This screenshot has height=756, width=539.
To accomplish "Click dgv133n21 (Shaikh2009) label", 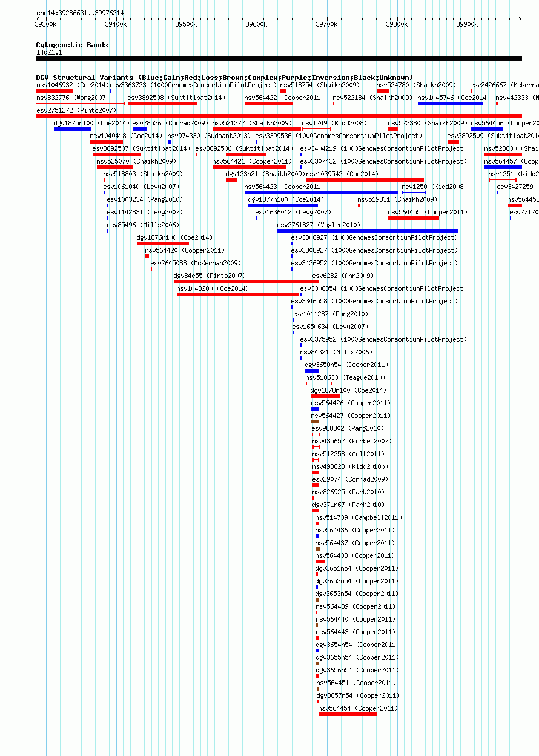I will 265,174.
